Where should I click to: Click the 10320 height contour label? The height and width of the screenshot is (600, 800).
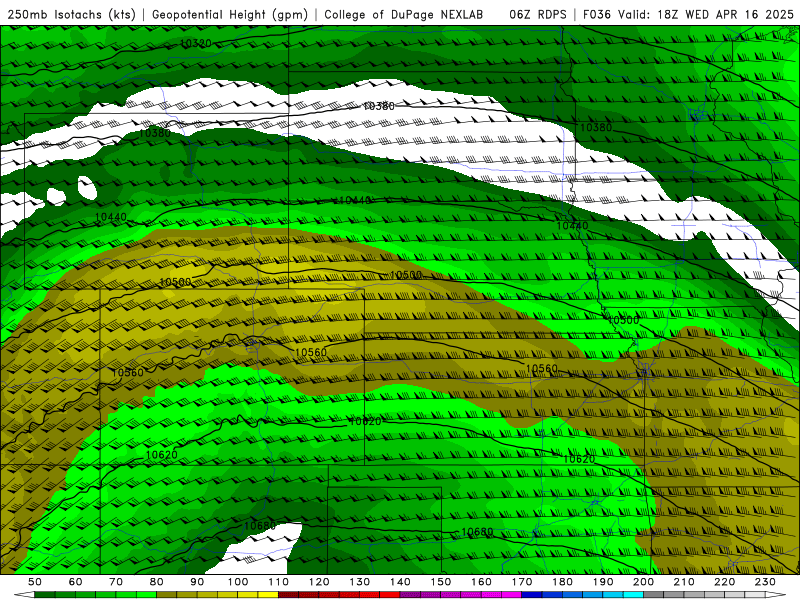(196, 43)
